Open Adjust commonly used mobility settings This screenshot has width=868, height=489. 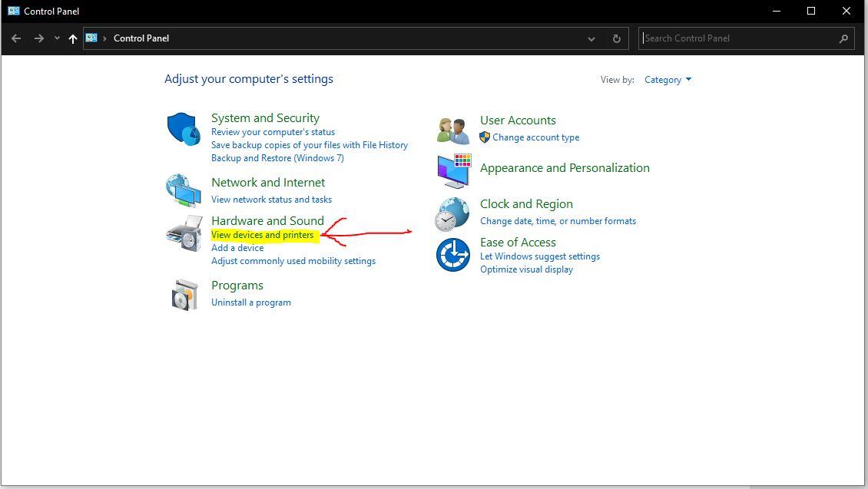point(293,261)
